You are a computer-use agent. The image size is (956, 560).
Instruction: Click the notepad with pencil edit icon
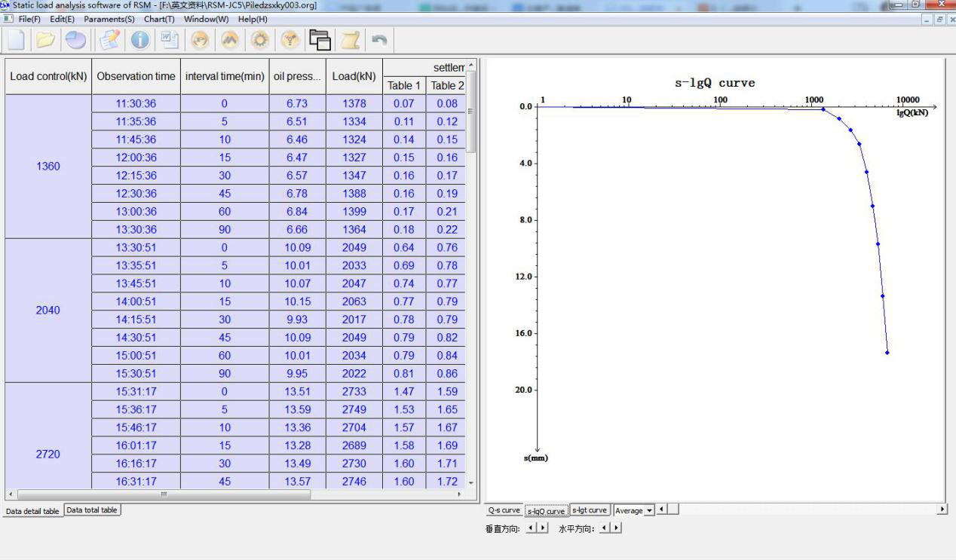tap(110, 41)
